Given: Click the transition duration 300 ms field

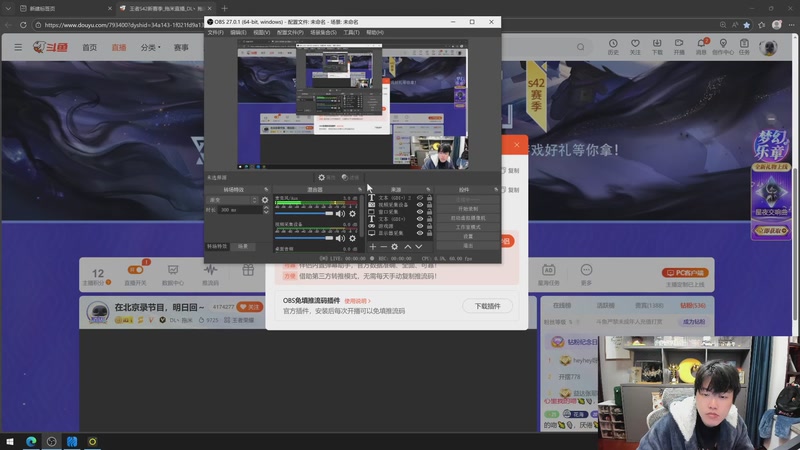Looking at the screenshot, I should [240, 210].
